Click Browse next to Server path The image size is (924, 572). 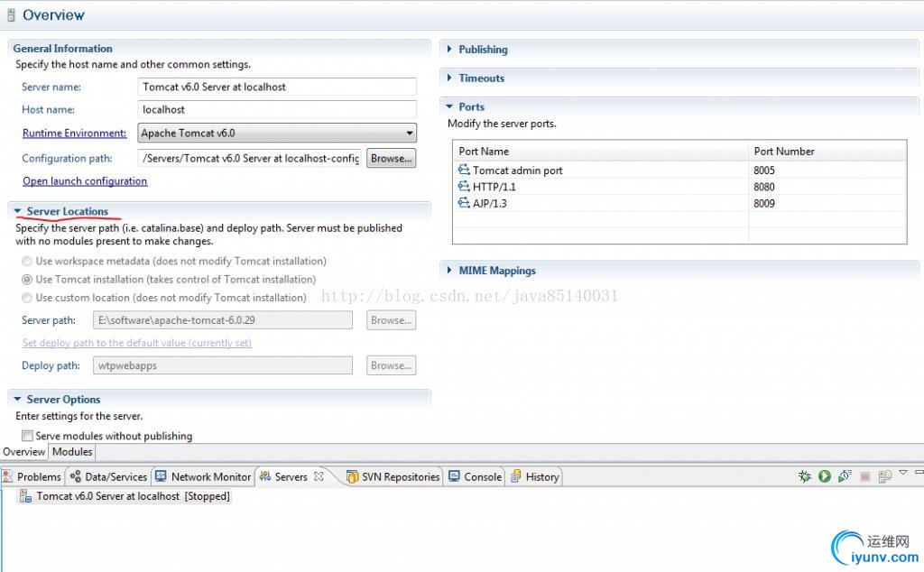tap(392, 320)
